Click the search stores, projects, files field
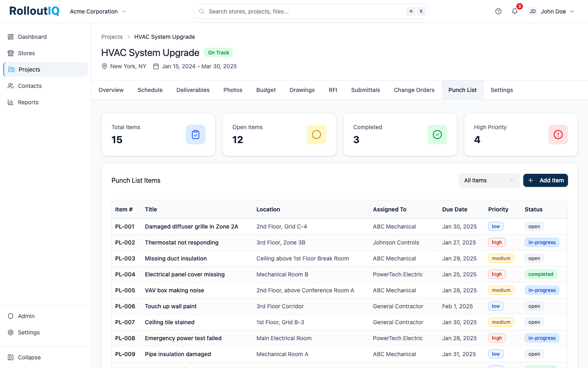Viewport: 588px width, 368px height. click(x=311, y=11)
